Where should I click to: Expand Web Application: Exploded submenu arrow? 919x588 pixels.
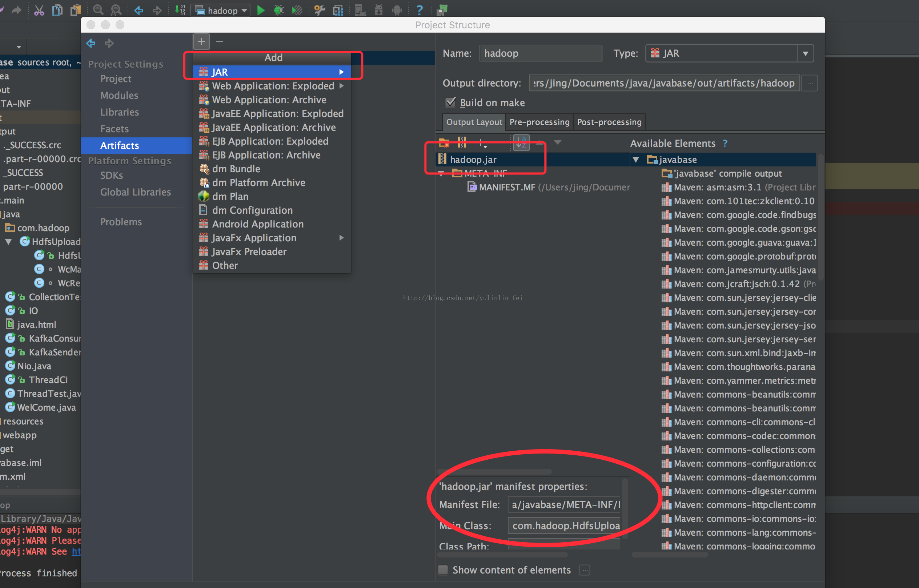(341, 86)
